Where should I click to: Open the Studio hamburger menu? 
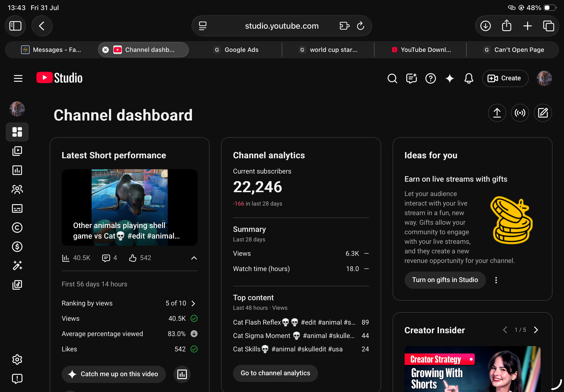click(18, 78)
